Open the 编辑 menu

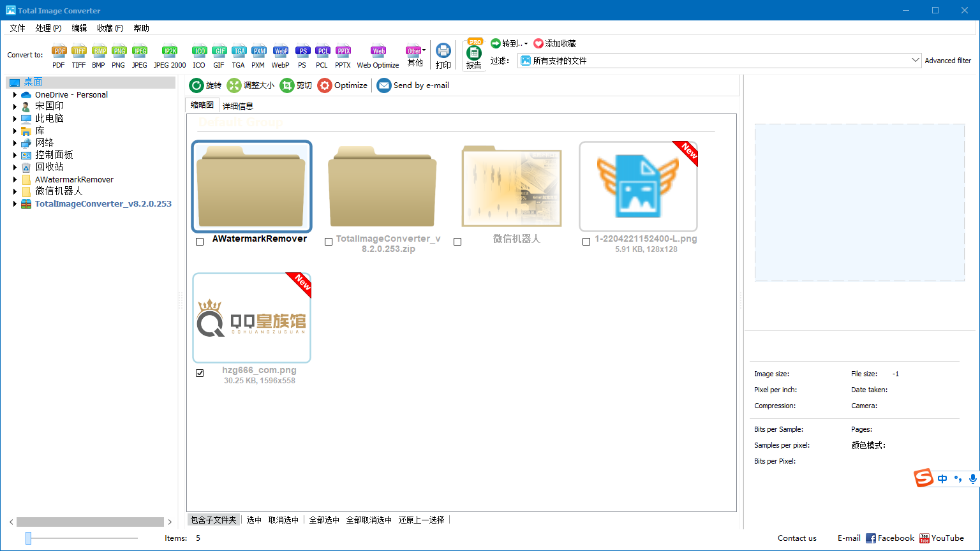point(79,28)
